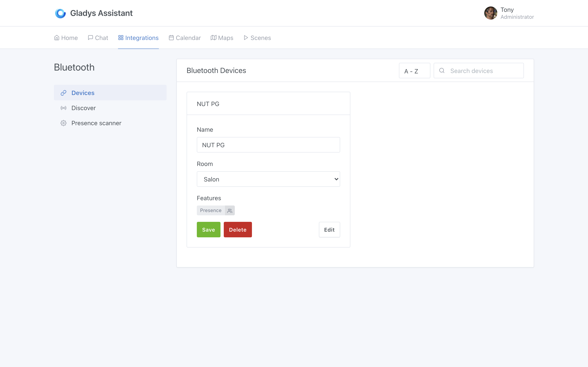Click the Edit button for NUT PG
Image resolution: width=588 pixels, height=367 pixels.
point(329,230)
